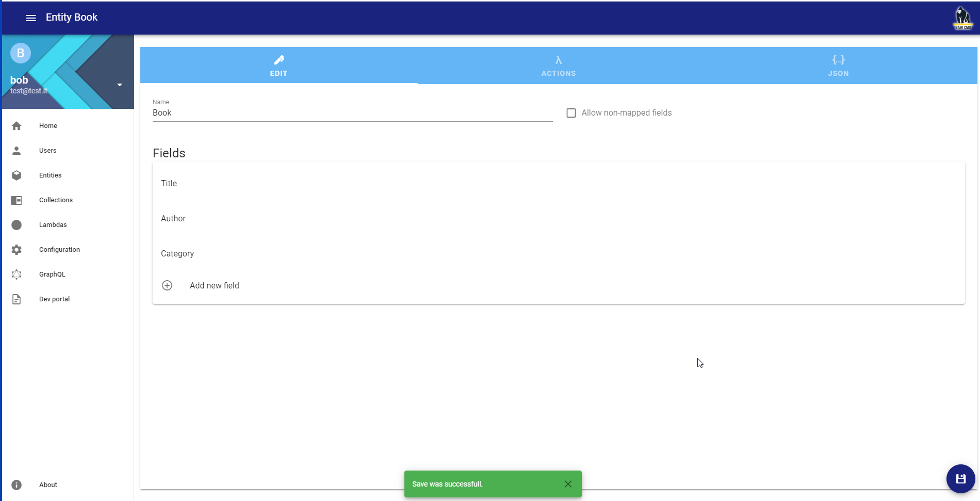Click the bob username text

pyautogui.click(x=19, y=80)
